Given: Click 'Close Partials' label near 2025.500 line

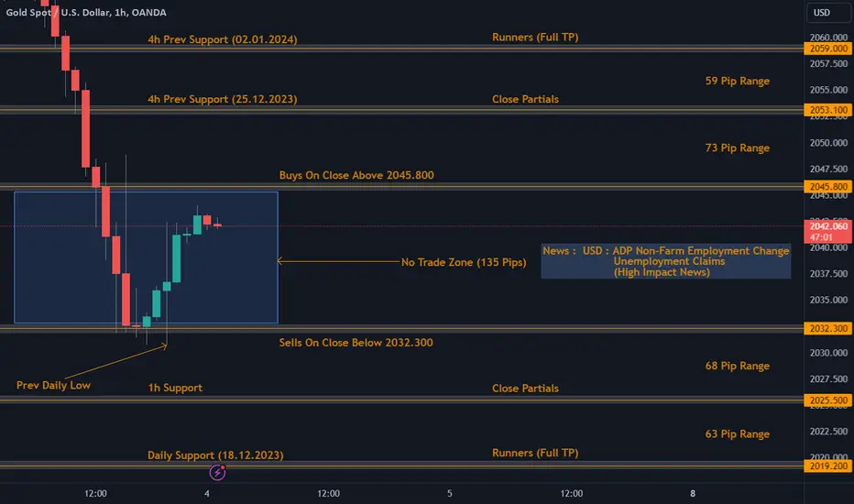Looking at the screenshot, I should tap(526, 388).
